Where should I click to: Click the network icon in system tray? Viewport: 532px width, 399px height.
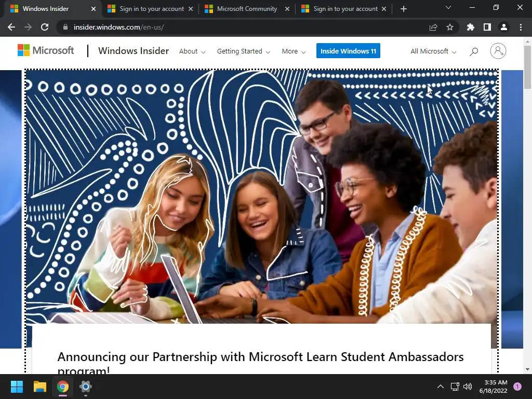[x=455, y=387]
